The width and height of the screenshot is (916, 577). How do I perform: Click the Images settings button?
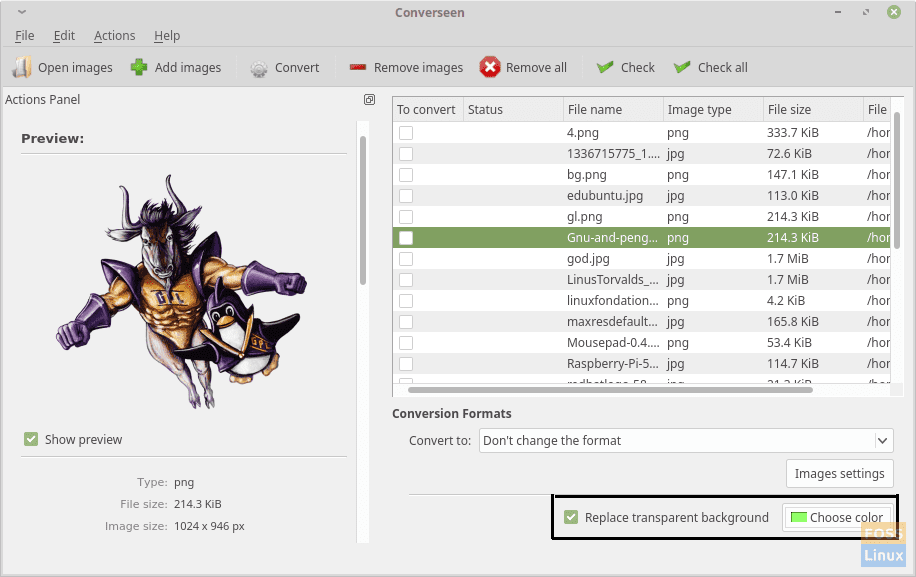tap(839, 474)
